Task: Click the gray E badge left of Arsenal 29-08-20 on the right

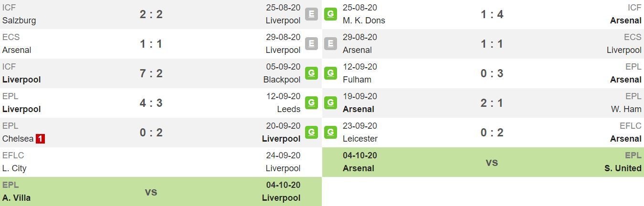Action: click(x=330, y=43)
